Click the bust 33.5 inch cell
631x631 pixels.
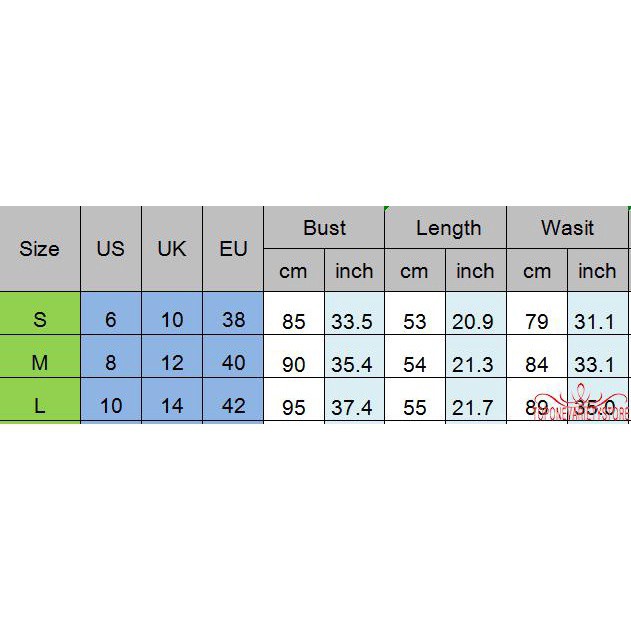[x=354, y=321]
